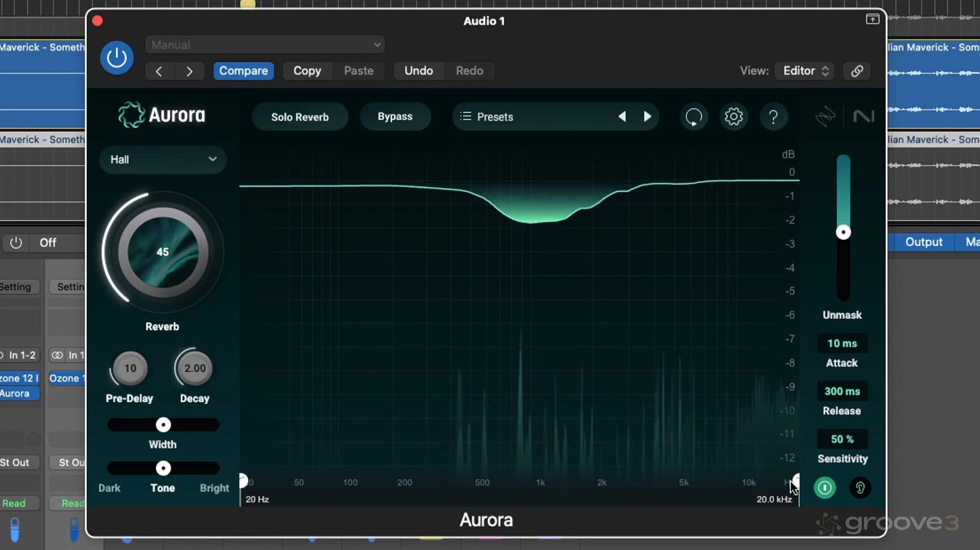Click the large Reverb amount knob

pyautogui.click(x=163, y=252)
